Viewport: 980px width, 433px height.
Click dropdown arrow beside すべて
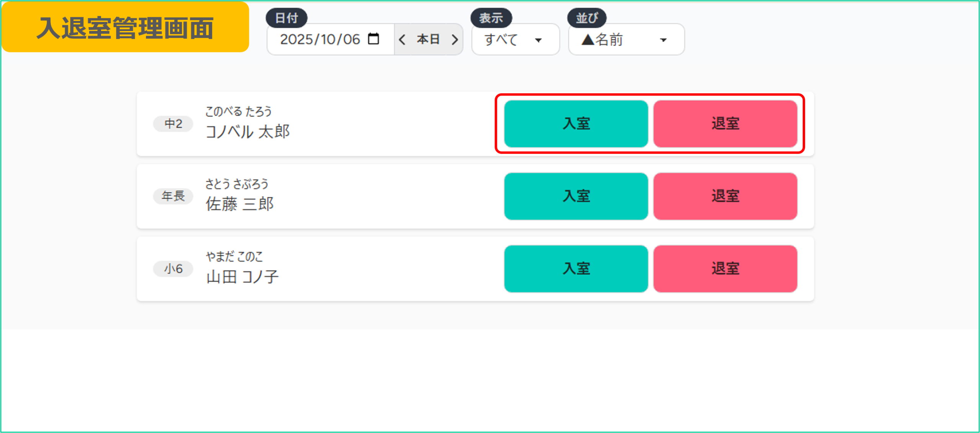tap(538, 40)
